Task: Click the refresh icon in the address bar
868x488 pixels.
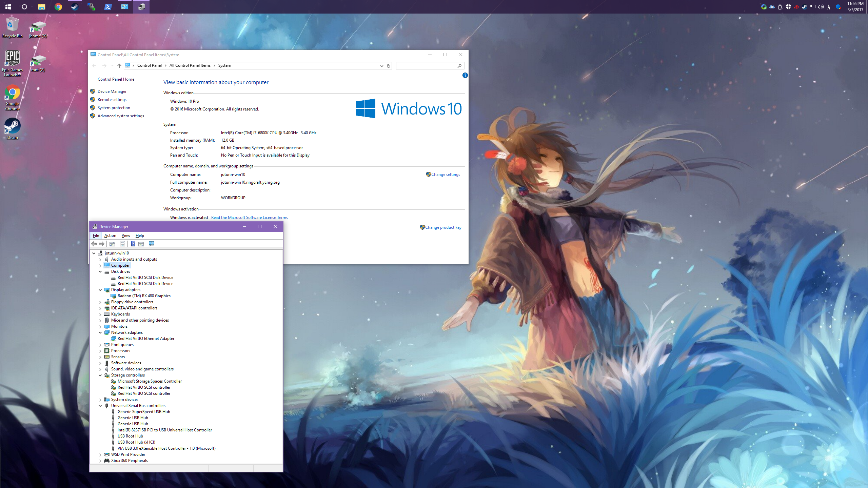Action: click(x=389, y=66)
